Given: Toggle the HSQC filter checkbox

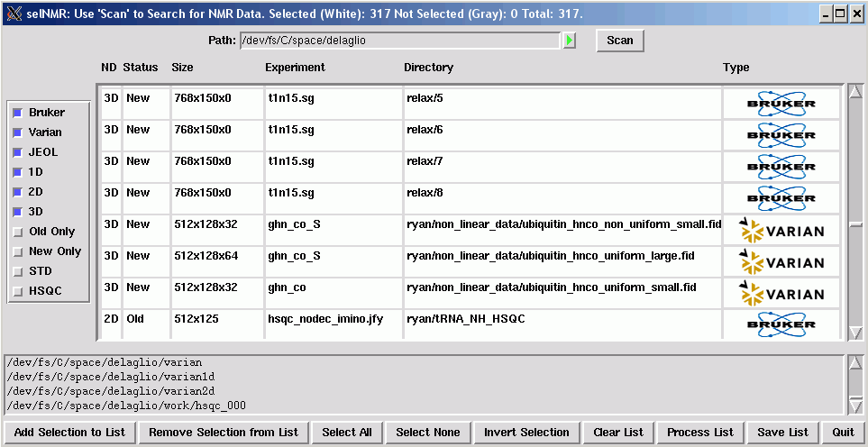Looking at the screenshot, I should pyautogui.click(x=17, y=291).
